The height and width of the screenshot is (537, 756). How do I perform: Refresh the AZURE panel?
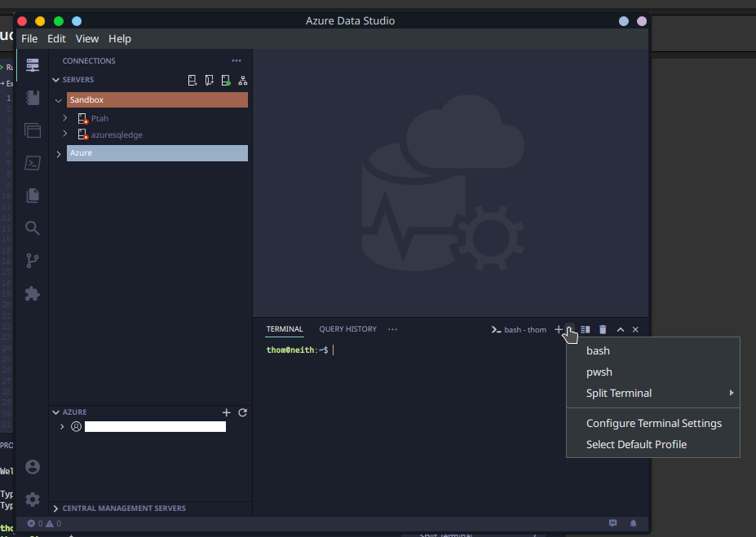pyautogui.click(x=242, y=412)
